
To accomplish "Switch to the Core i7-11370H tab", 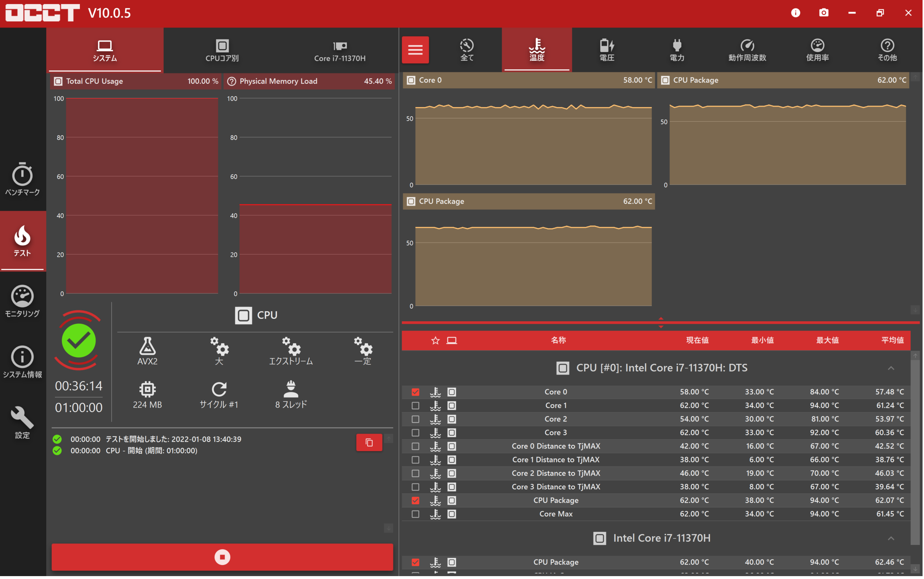I will 340,50.
